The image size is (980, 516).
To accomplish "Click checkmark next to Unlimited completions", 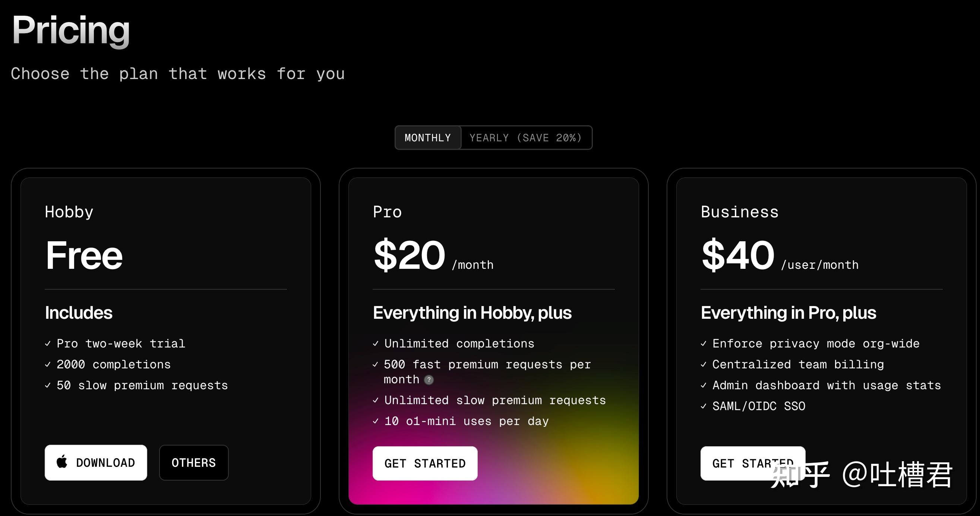I will [376, 344].
